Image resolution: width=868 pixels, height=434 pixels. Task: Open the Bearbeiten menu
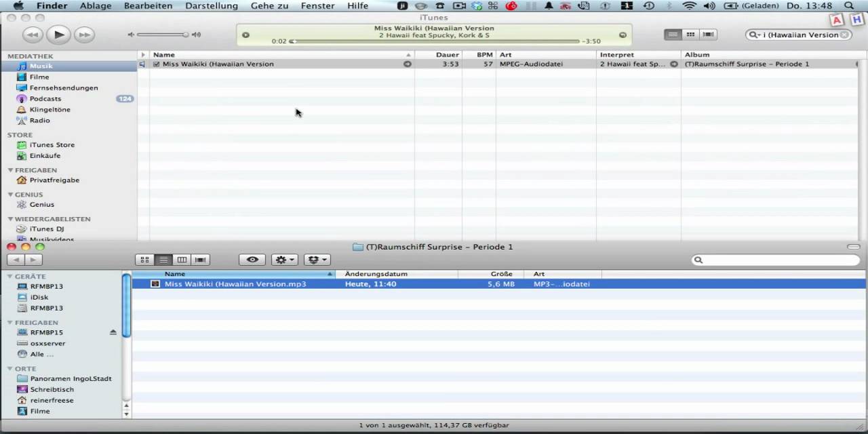(x=147, y=5)
